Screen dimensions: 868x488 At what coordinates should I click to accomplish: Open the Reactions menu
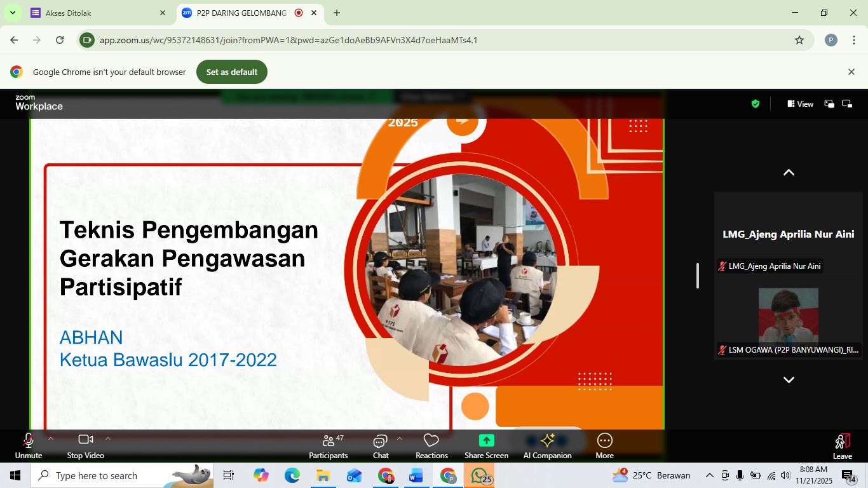(431, 446)
